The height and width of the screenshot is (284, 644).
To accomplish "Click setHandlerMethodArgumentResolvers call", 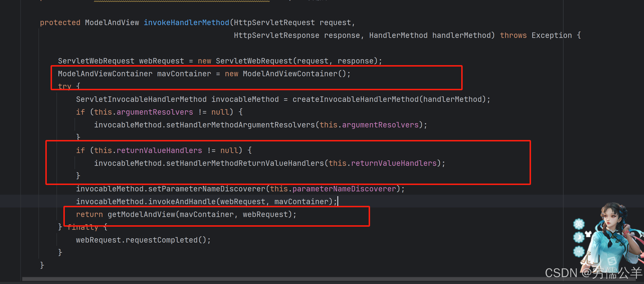I will (x=240, y=125).
